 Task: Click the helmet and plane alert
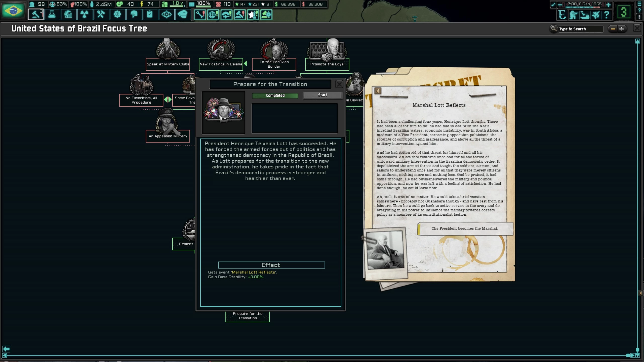(x=226, y=15)
